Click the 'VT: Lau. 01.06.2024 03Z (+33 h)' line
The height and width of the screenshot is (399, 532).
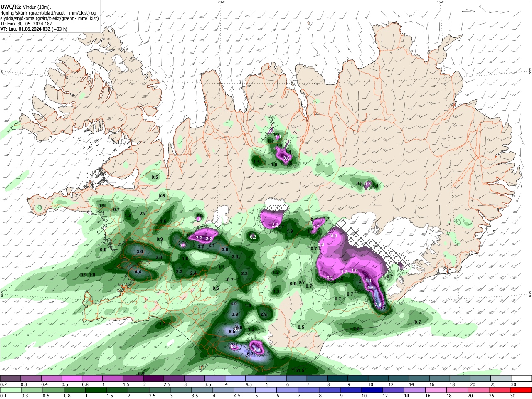(34, 29)
